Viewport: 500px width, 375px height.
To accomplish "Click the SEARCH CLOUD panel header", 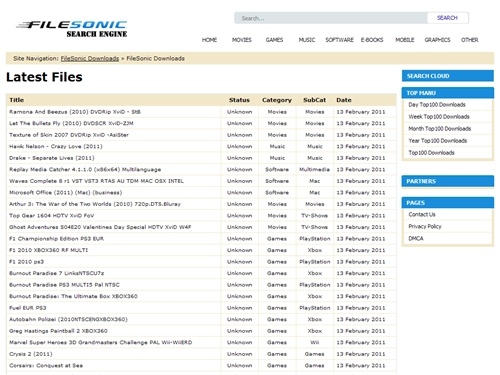I will coord(448,76).
